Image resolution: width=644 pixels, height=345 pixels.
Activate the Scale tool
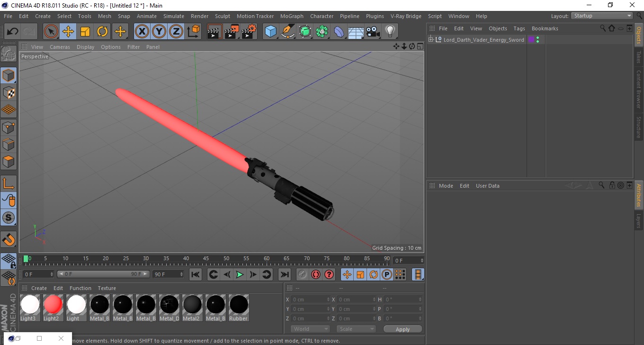pos(85,32)
